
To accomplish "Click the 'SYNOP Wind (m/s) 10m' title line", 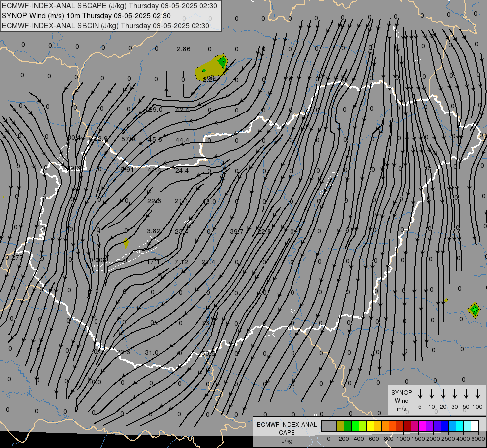I will pos(86,16).
